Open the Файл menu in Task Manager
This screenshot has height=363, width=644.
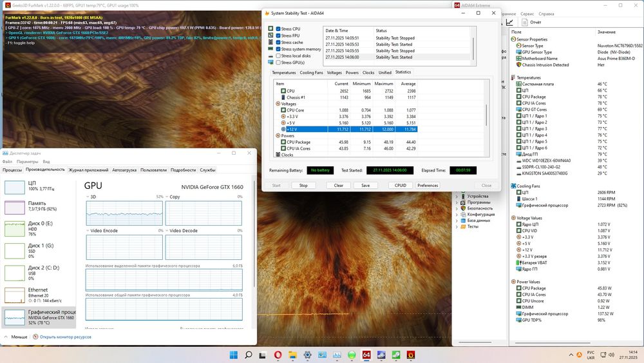click(7, 162)
